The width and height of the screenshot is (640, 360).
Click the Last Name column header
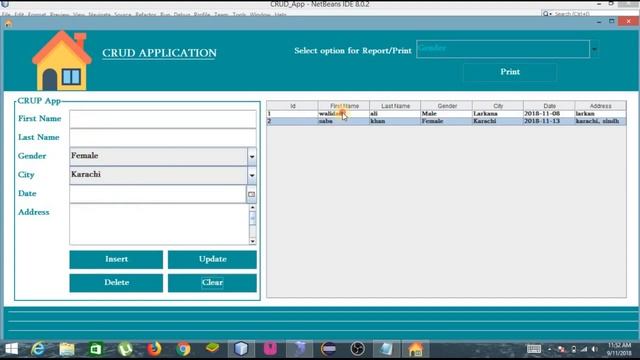click(x=395, y=106)
